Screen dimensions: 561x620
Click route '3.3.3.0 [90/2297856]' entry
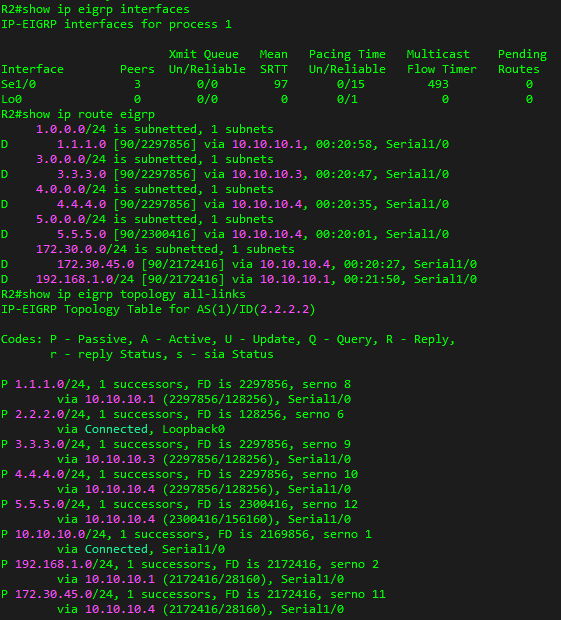pyautogui.click(x=225, y=174)
